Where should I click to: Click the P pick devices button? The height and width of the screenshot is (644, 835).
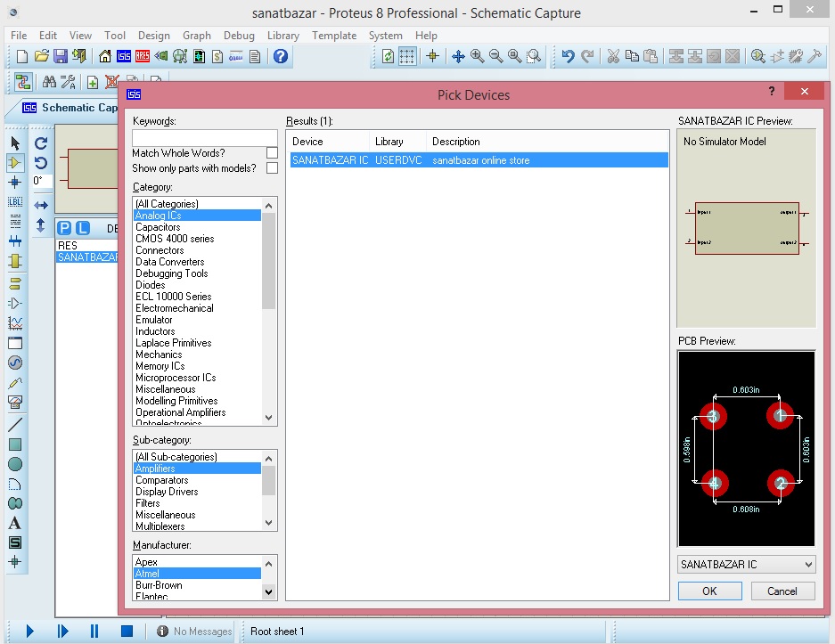64,228
